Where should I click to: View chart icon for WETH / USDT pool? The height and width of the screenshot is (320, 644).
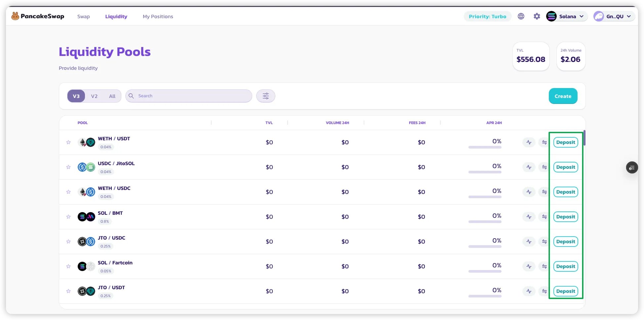(529, 142)
